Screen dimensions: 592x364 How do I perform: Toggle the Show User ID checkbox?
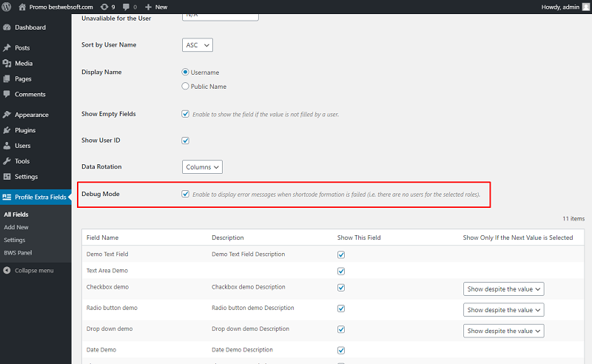coord(185,141)
